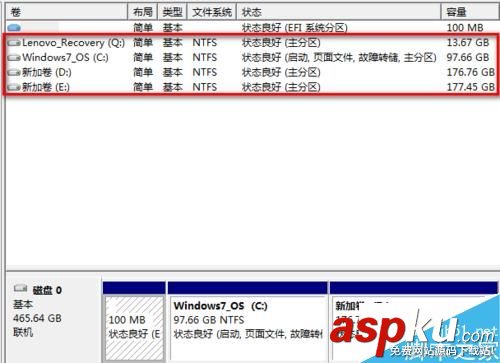Sort by the 卷 column header
500x363 pixels.
click(x=67, y=12)
